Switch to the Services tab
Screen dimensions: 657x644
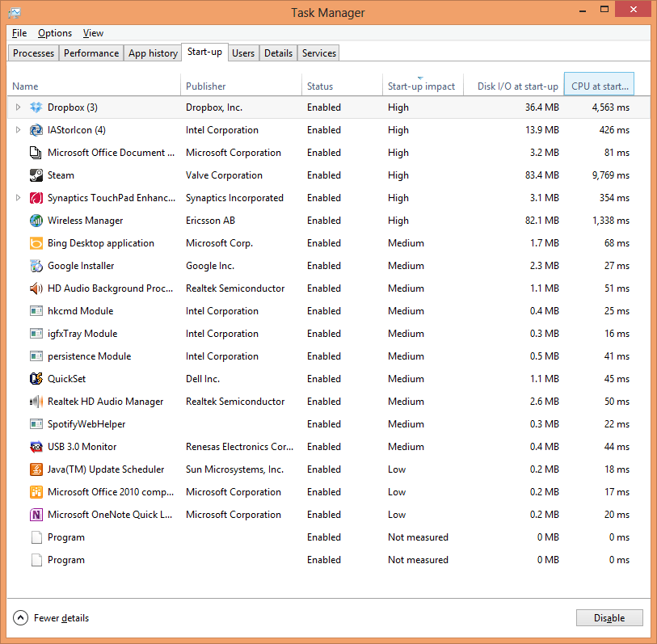[x=319, y=53]
